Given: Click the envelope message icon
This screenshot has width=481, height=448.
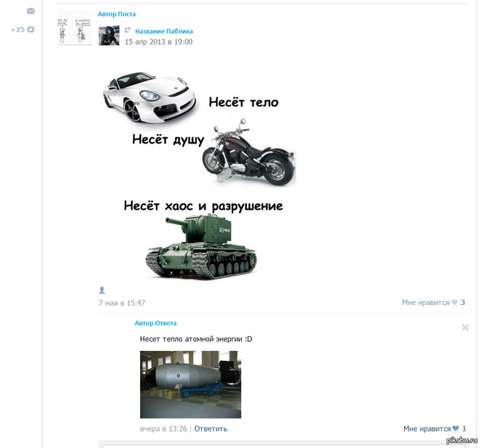Looking at the screenshot, I should click(x=30, y=12).
